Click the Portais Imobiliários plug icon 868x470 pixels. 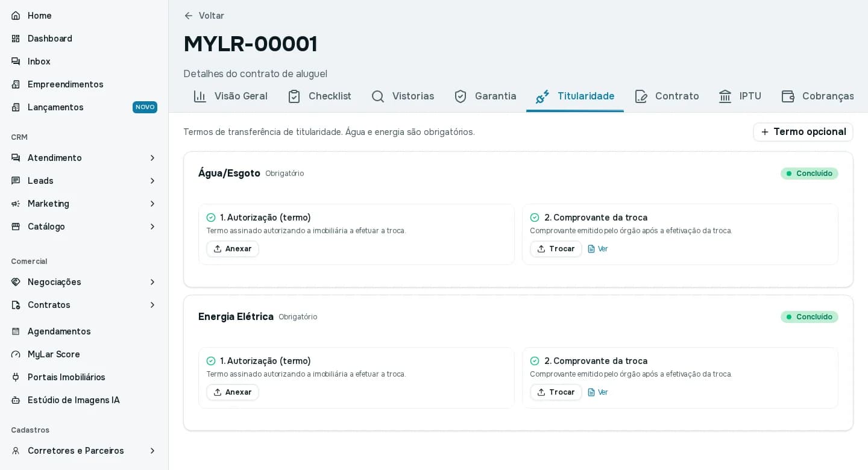(x=16, y=377)
